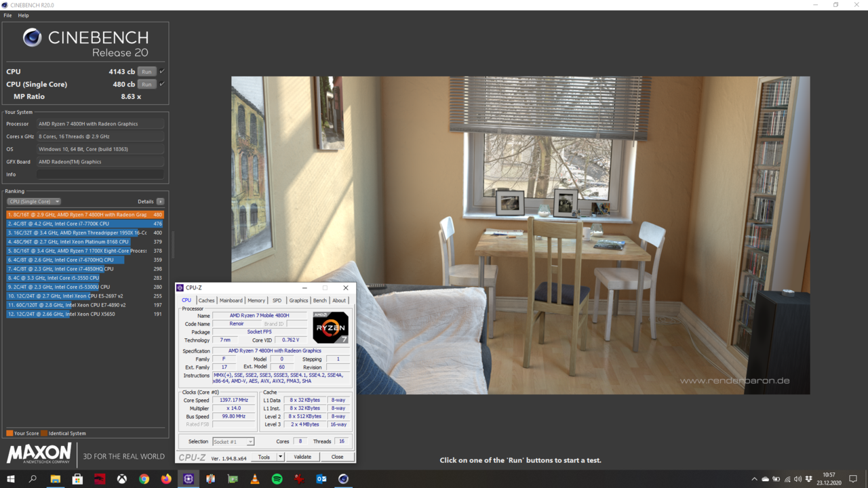
Task: Click the Validate button in CPU-Z
Action: click(x=302, y=457)
